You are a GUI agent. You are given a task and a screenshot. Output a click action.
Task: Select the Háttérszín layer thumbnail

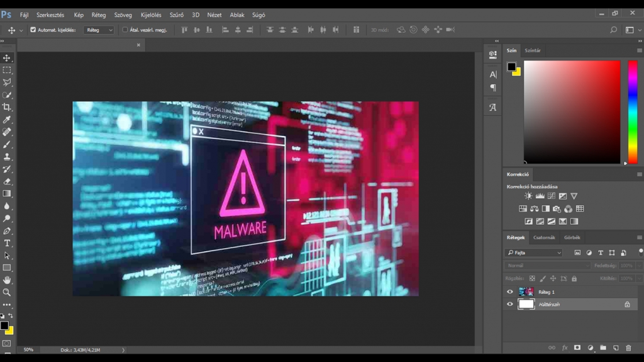click(x=526, y=304)
